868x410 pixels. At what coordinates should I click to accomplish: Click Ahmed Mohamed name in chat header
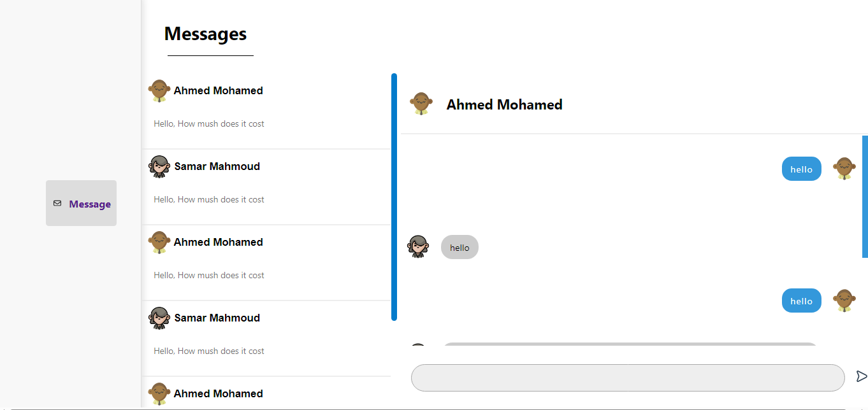[x=504, y=104]
